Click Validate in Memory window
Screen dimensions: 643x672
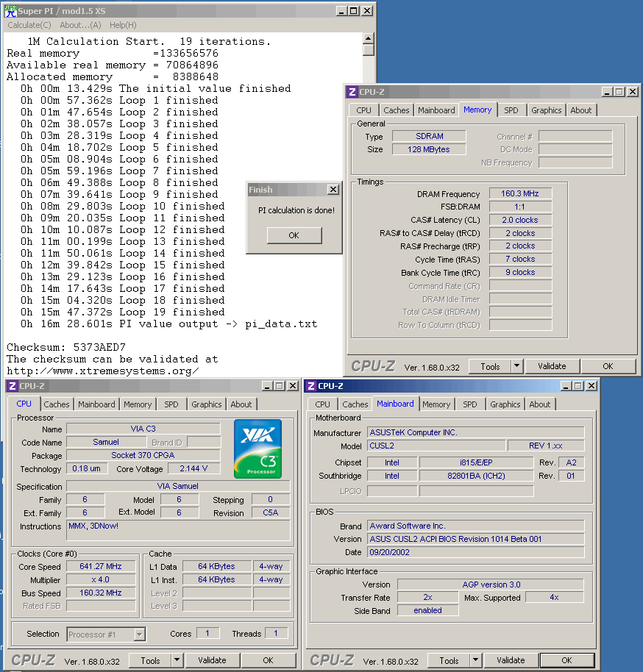[552, 366]
